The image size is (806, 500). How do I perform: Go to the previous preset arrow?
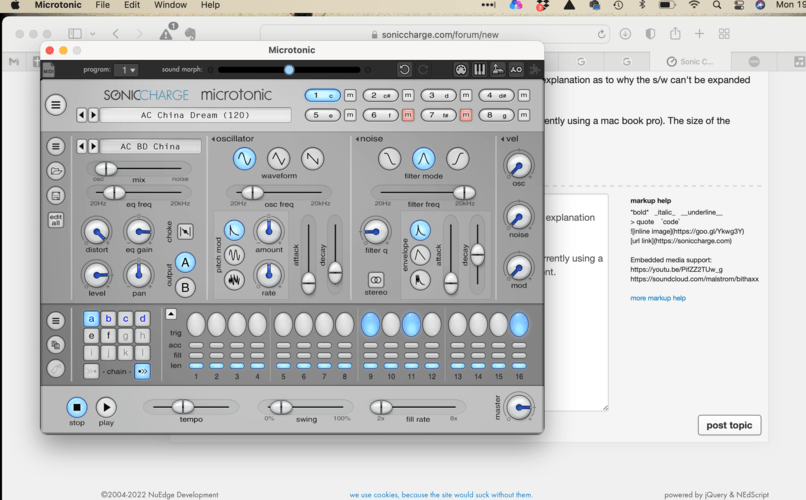pos(81,115)
